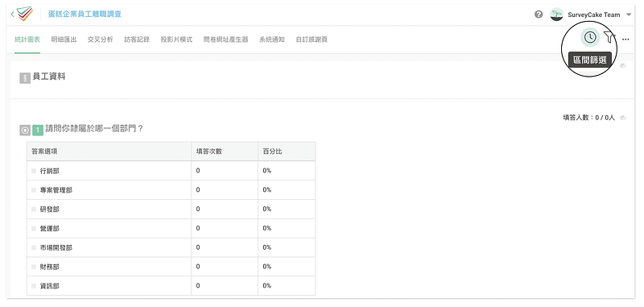Click the 0% value in 行銷部 row

pyautogui.click(x=267, y=171)
